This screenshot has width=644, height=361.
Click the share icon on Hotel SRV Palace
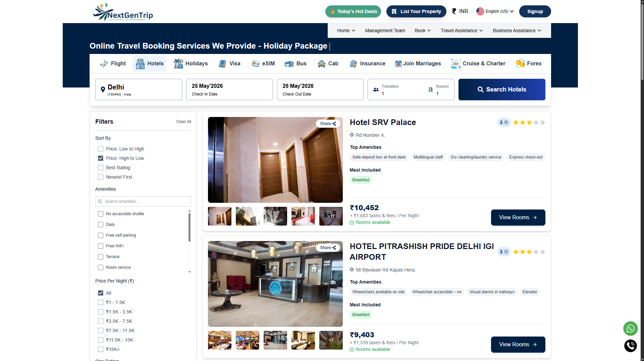334,124
